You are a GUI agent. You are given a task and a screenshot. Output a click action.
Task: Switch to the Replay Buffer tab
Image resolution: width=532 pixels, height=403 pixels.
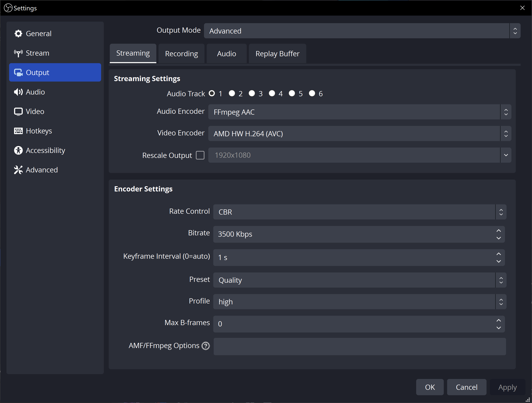277,54
